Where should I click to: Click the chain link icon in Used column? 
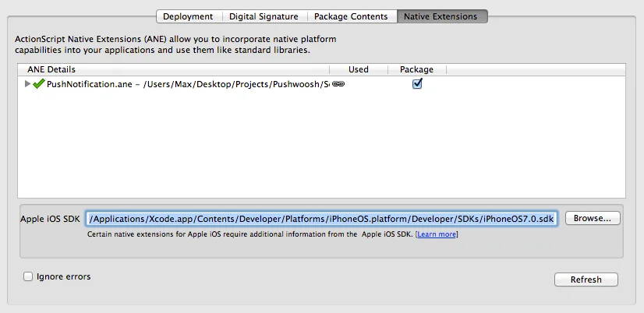pos(338,84)
